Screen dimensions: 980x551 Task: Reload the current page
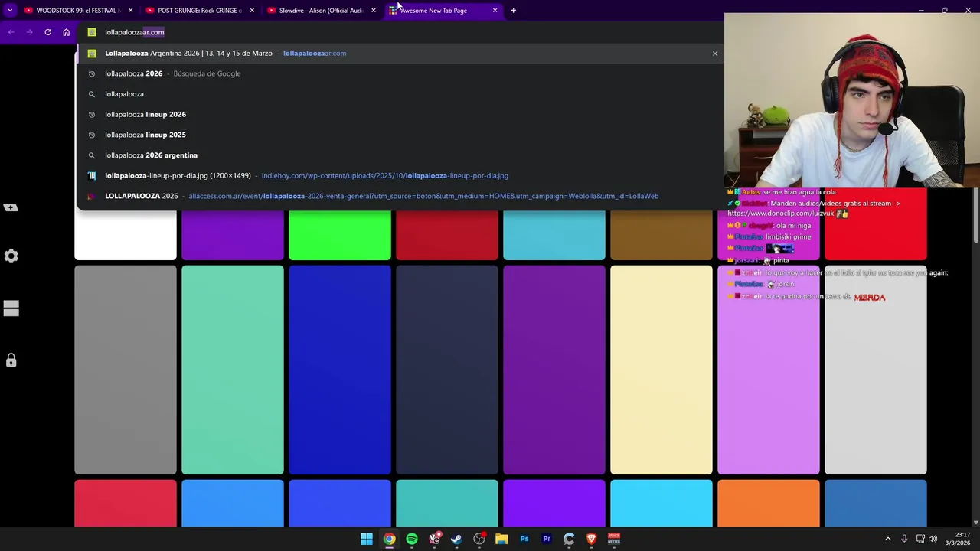coord(47,32)
